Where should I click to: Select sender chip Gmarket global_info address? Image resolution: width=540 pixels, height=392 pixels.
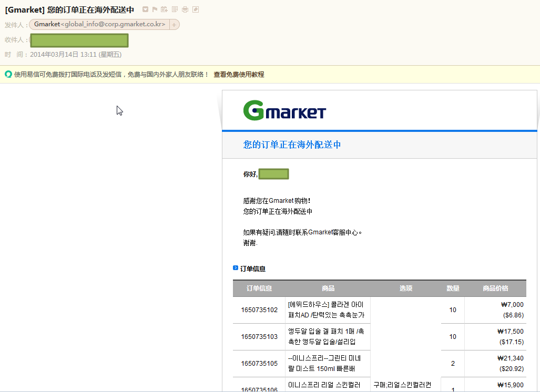pyautogui.click(x=99, y=25)
